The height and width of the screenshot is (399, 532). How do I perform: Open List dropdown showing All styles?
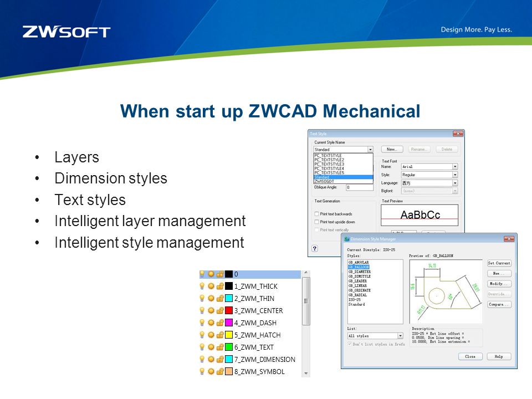click(375, 336)
